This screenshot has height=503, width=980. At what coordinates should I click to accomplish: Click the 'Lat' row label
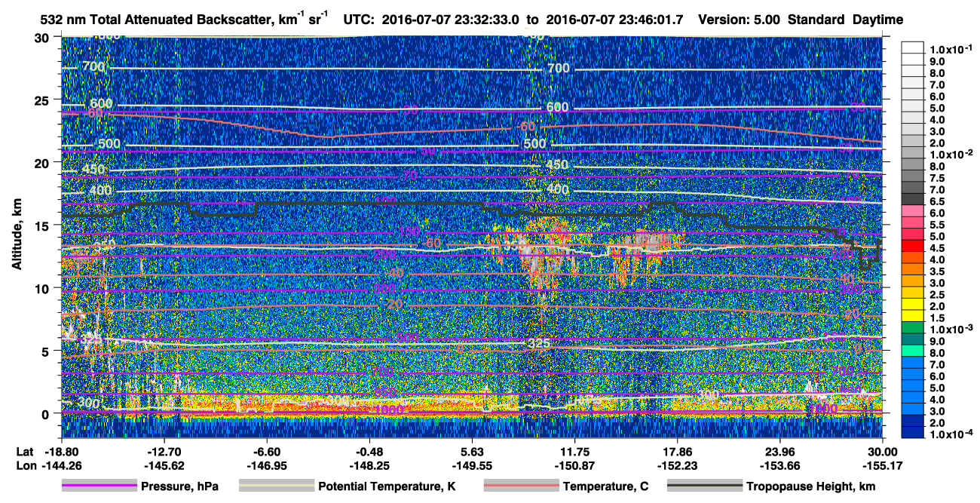(x=24, y=451)
